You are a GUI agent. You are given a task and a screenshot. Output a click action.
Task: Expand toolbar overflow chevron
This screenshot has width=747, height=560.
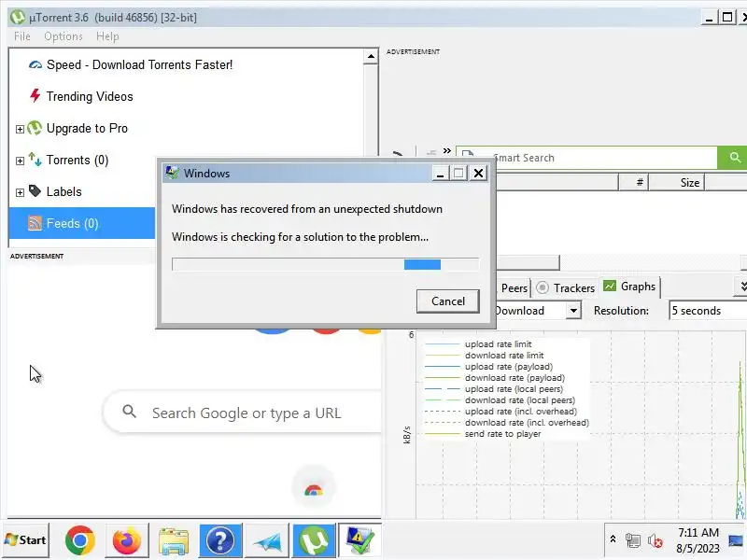tap(447, 151)
